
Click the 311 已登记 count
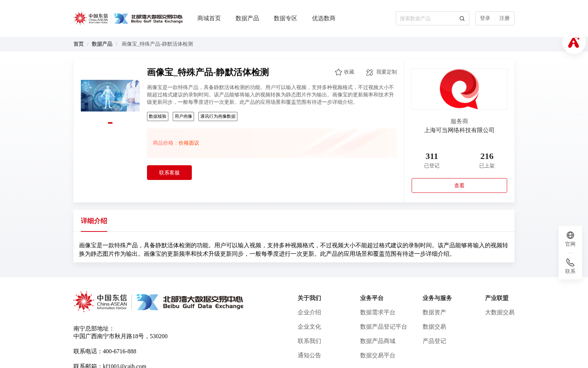click(x=432, y=160)
